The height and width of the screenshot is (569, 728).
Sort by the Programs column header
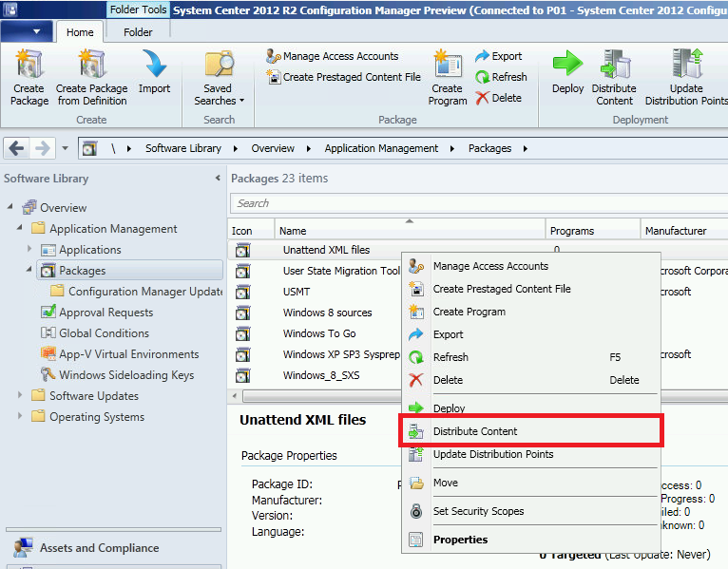click(593, 230)
